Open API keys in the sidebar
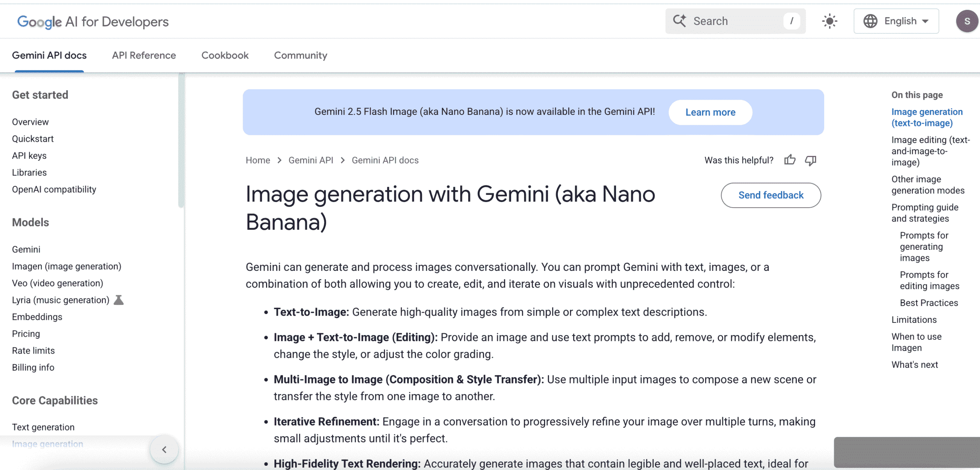The width and height of the screenshot is (980, 470). pos(29,156)
